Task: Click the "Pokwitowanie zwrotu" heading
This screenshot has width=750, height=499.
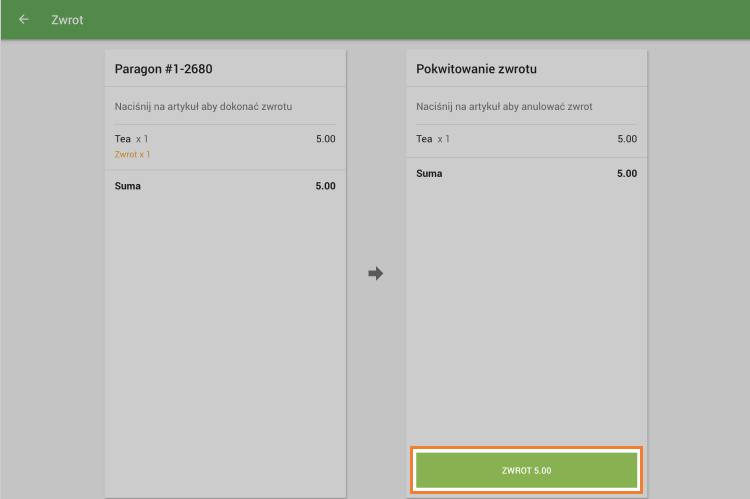Action: coord(475,70)
